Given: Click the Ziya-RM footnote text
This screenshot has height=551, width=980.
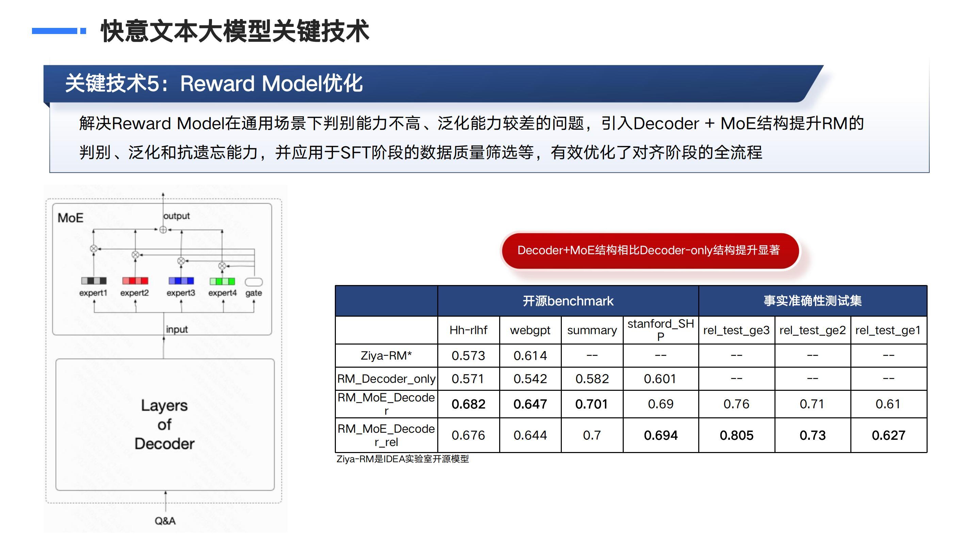Looking at the screenshot, I should [x=403, y=459].
